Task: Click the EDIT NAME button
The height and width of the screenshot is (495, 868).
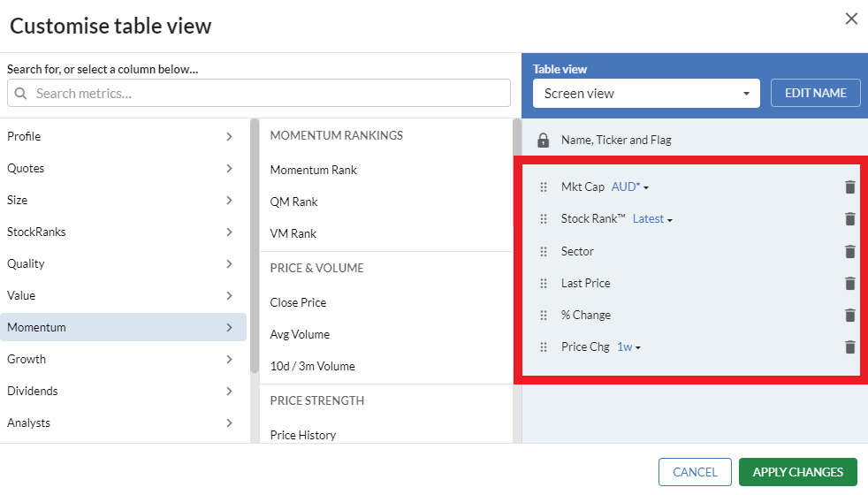Action: tap(816, 93)
